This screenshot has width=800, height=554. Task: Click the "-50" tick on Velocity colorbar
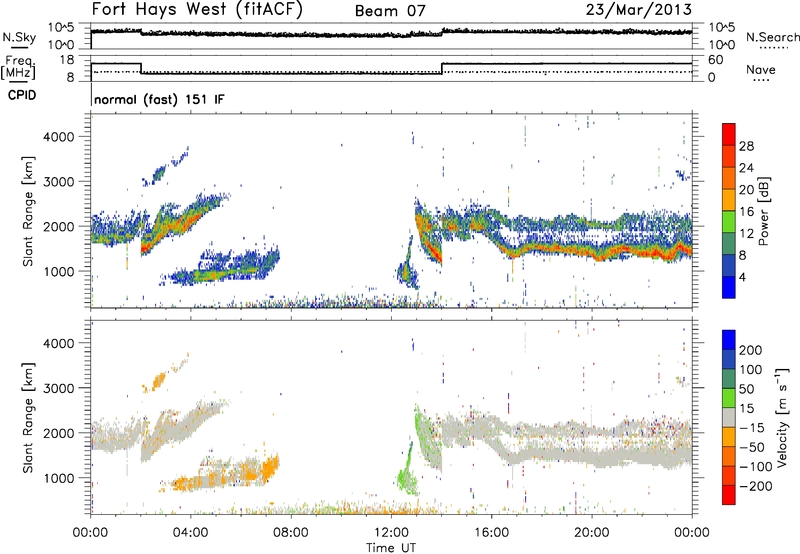752,447
